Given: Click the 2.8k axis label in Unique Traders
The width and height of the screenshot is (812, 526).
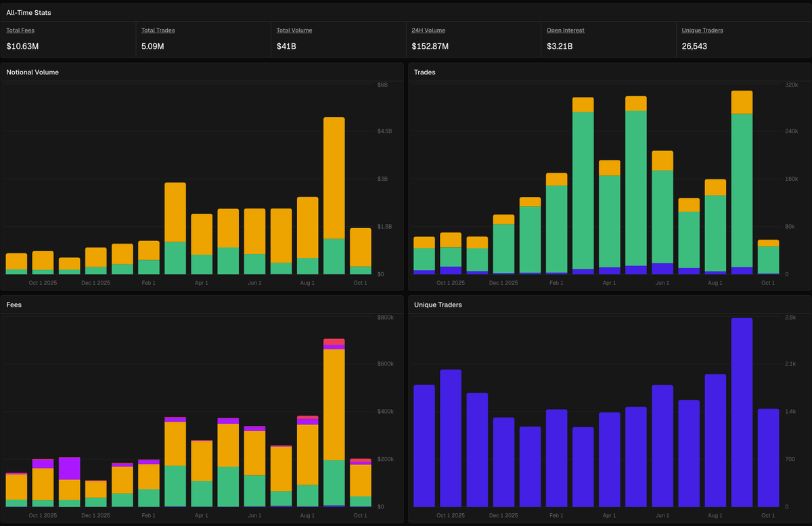Looking at the screenshot, I should tap(790, 317).
